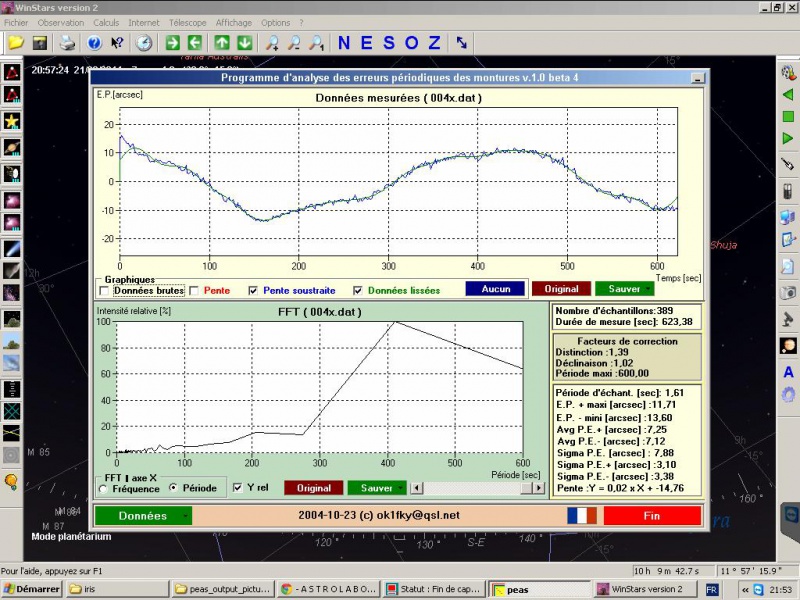Toggle the yellow star sidebar icon
The height and width of the screenshot is (600, 800).
pyautogui.click(x=12, y=121)
